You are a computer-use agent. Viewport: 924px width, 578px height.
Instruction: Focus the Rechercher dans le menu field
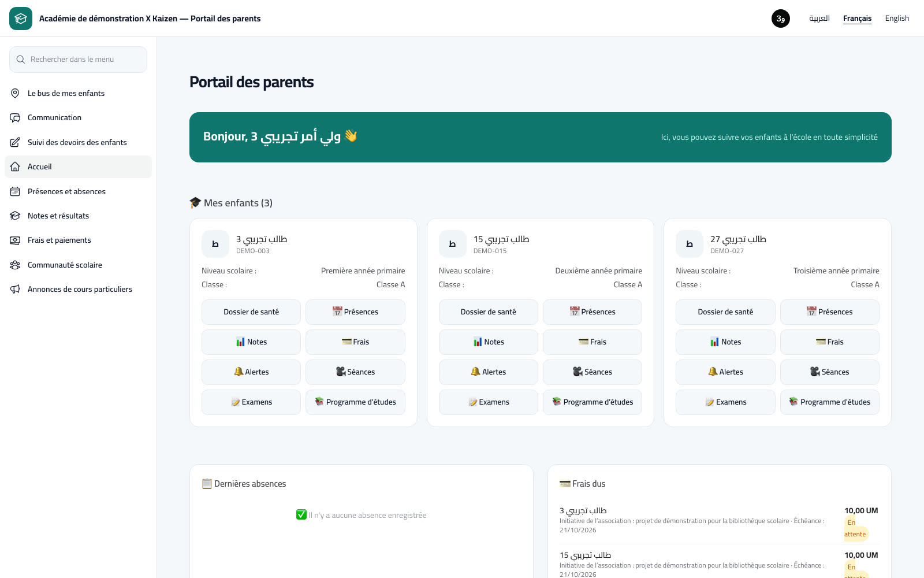78,60
